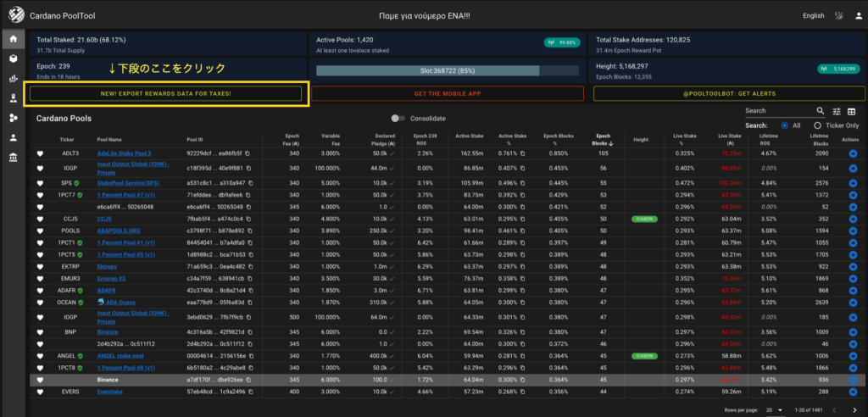Click the bank building icon in the sidebar
This screenshot has height=417, width=868.
13,158
